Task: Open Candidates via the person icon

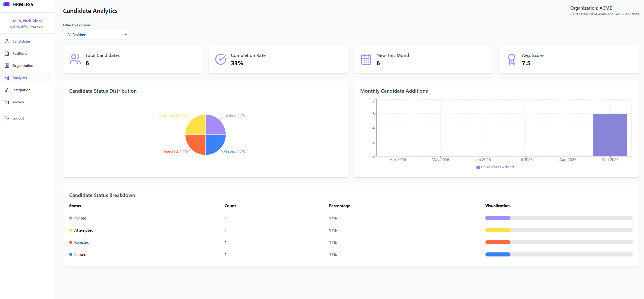Action: click(x=7, y=41)
